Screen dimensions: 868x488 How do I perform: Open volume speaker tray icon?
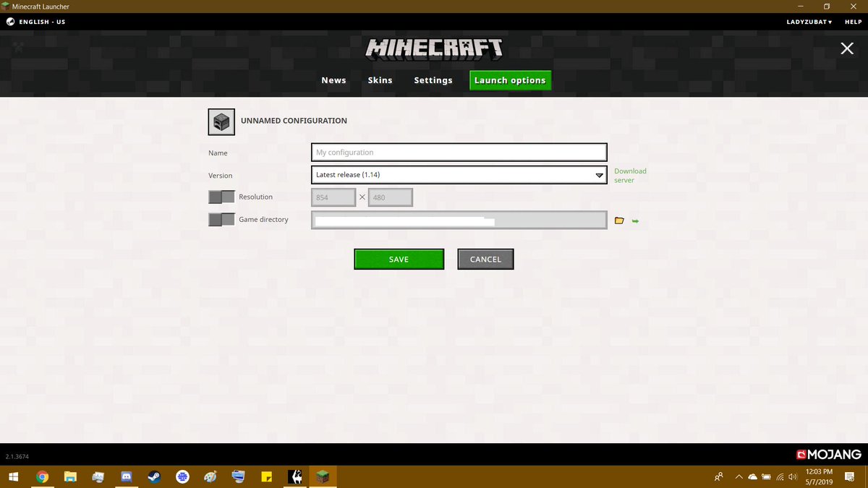(793, 477)
